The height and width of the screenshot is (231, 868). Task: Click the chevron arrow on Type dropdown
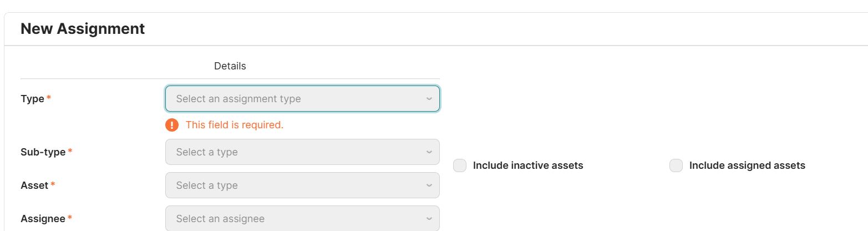point(429,99)
